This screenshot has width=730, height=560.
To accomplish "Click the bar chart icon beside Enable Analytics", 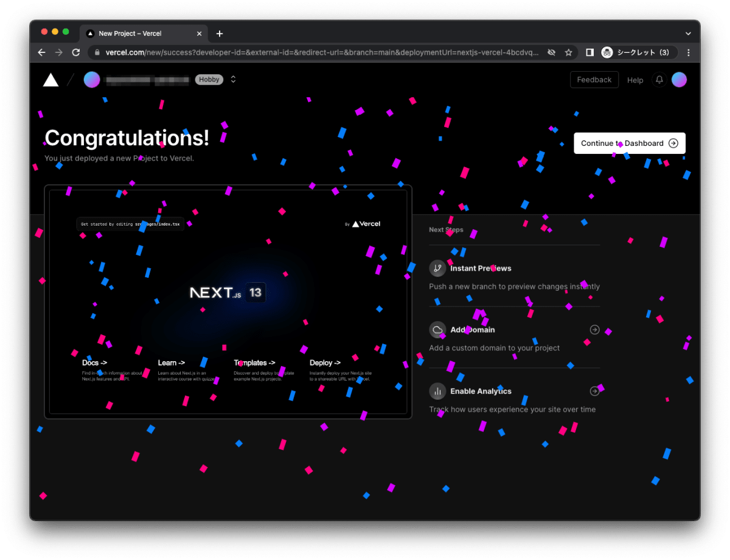I will tap(437, 391).
